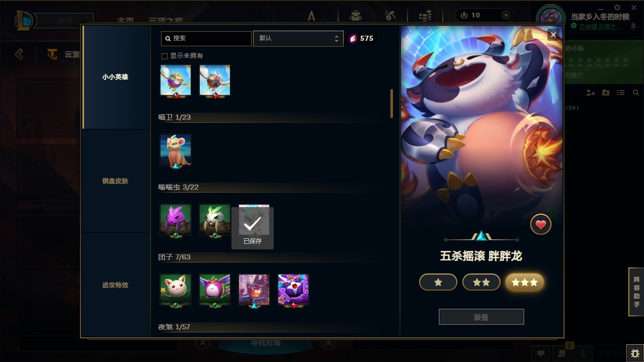Screen dimensions: 644x362
Task: Select the purple bug Little Legend icon
Action: pyautogui.click(x=176, y=220)
